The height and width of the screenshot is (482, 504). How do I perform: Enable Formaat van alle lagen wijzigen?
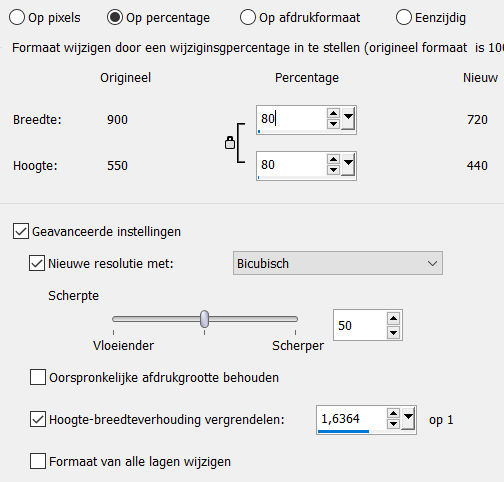pyautogui.click(x=38, y=461)
